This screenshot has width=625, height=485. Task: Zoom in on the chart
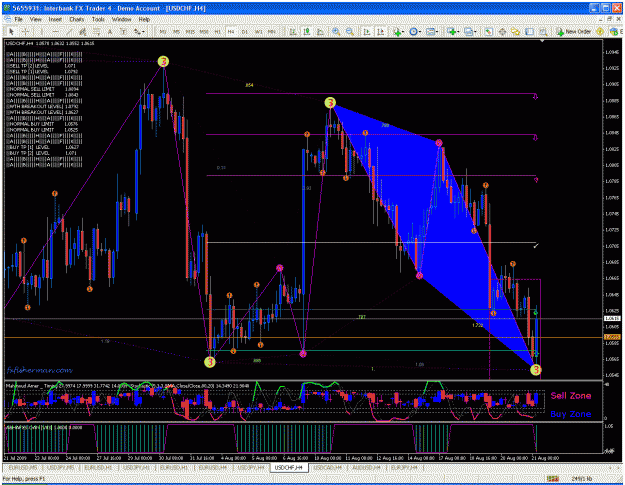pyautogui.click(x=336, y=31)
